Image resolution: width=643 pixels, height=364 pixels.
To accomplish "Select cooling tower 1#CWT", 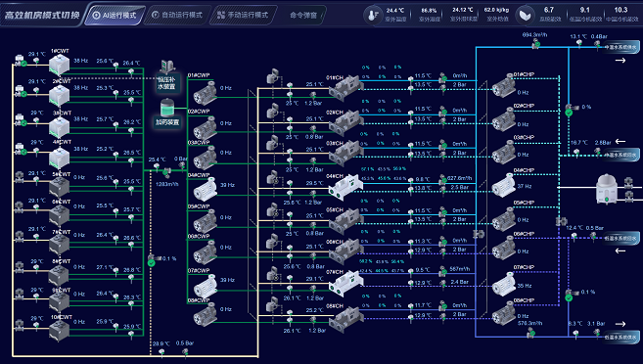I will [x=59, y=65].
